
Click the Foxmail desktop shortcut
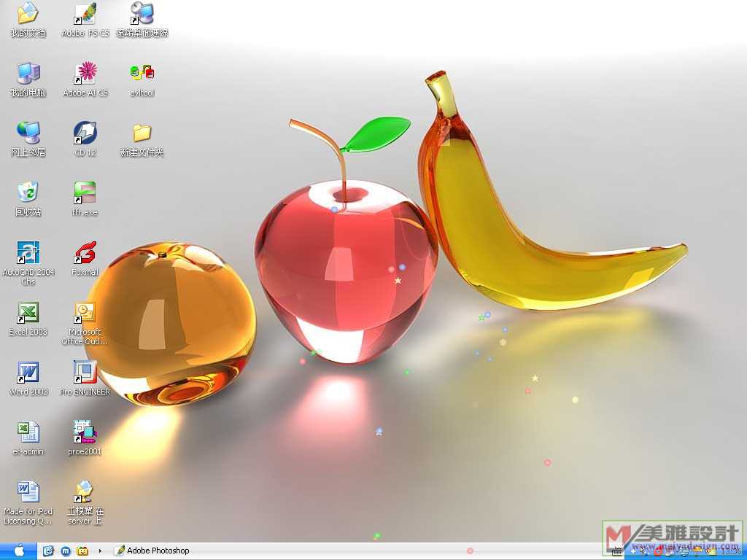pos(85,253)
